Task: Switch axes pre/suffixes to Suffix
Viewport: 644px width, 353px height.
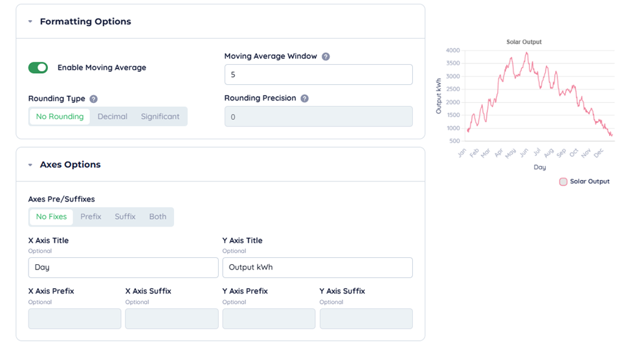Action: point(125,216)
